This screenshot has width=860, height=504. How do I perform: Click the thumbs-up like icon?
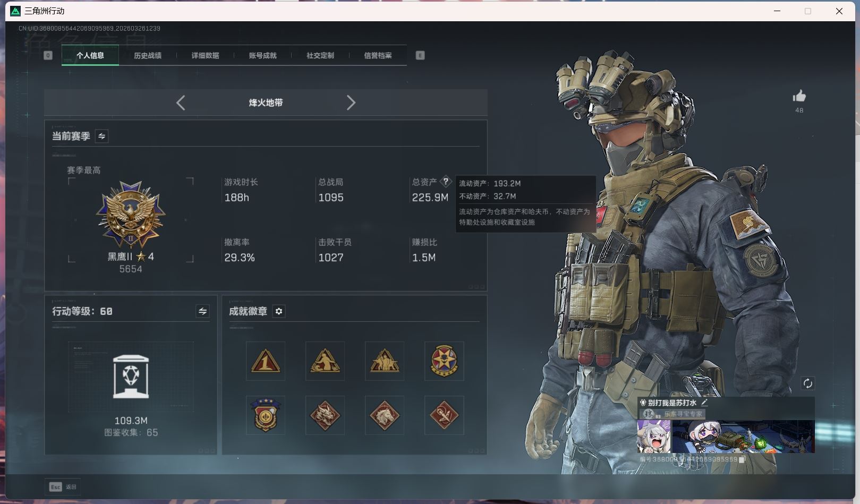(799, 96)
